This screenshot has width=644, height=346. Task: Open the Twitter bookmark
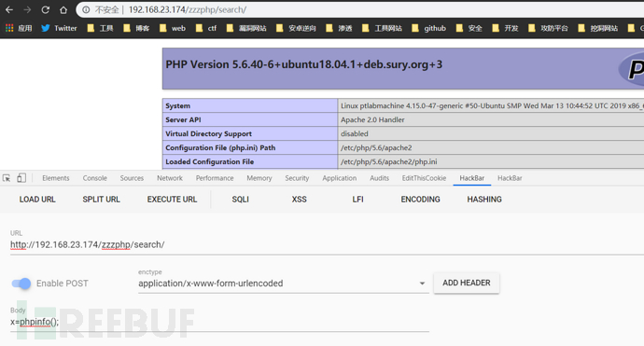pyautogui.click(x=59, y=28)
